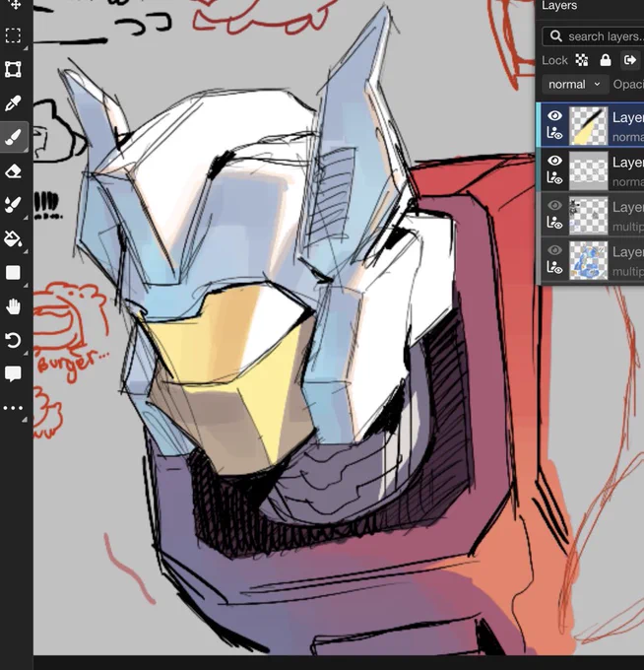644x670 pixels.
Task: Select the rectangle Shape tool
Action: 13,273
